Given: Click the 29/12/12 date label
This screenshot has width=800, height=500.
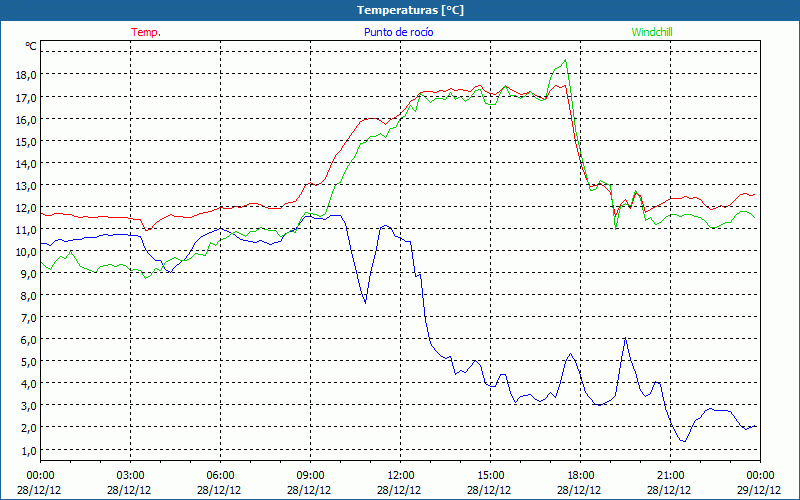Looking at the screenshot, I should 760,490.
